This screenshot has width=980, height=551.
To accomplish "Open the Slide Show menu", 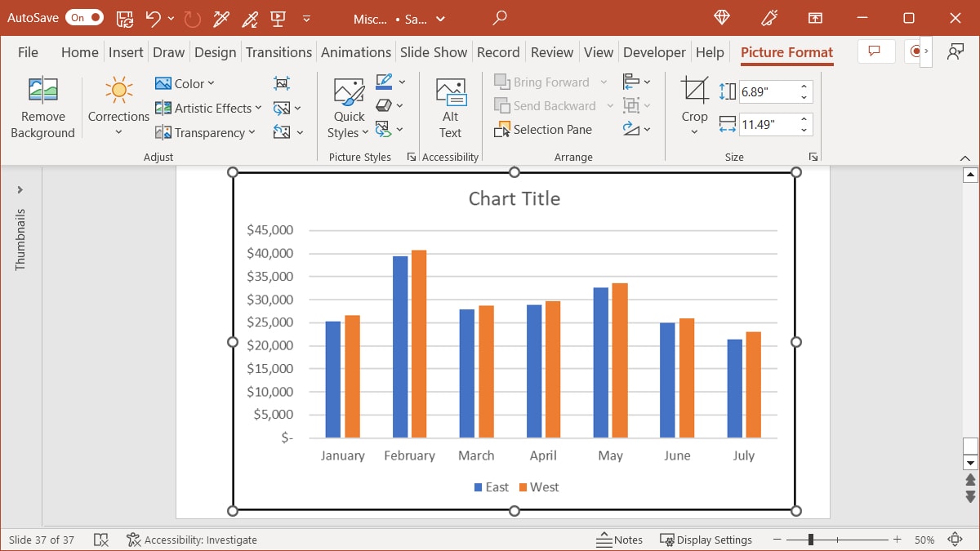I will pos(434,51).
